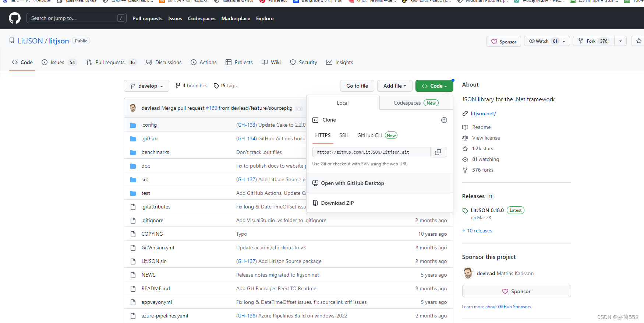Click the top Sponsor button
644x323 pixels.
click(503, 42)
